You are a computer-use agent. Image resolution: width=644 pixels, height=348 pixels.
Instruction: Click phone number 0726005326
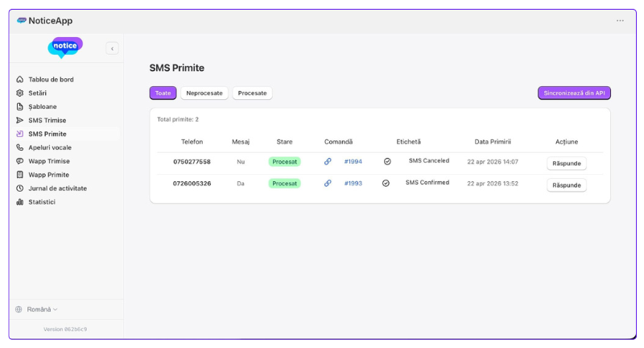pyautogui.click(x=192, y=183)
